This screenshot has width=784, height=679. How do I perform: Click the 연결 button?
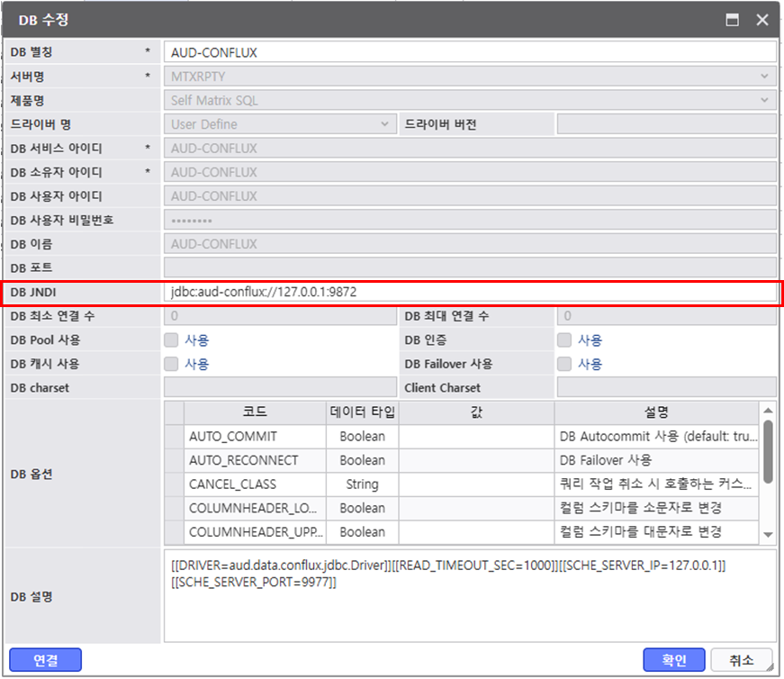click(45, 660)
